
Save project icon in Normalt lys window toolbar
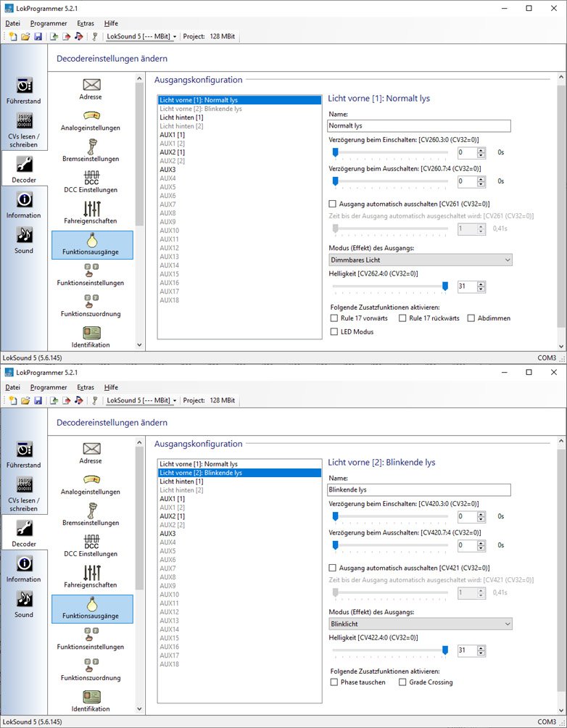(x=38, y=36)
